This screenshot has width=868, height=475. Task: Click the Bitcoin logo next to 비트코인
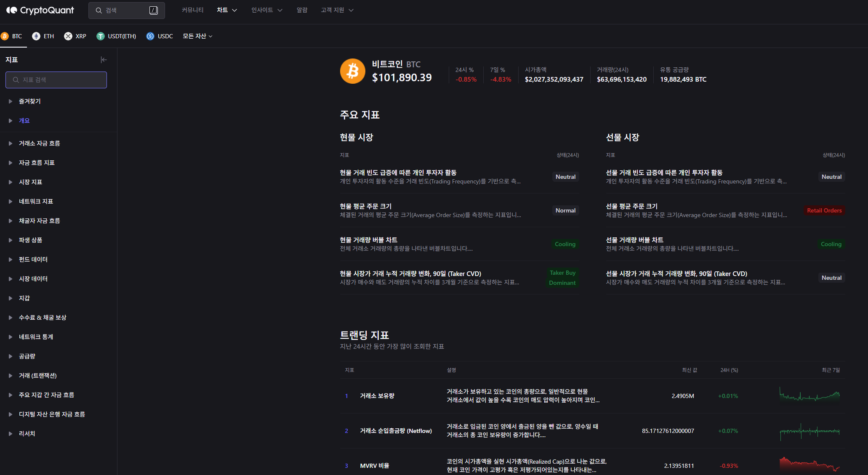pyautogui.click(x=352, y=71)
